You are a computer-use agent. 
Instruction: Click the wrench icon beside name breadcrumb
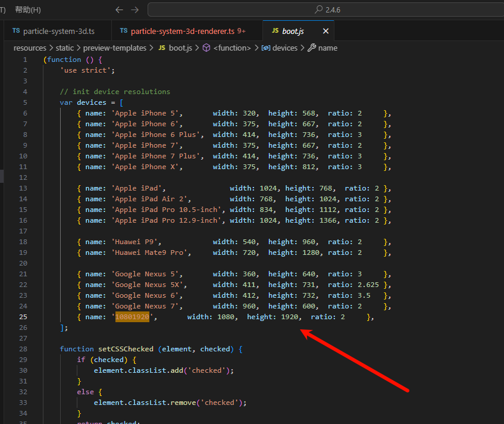[311, 48]
